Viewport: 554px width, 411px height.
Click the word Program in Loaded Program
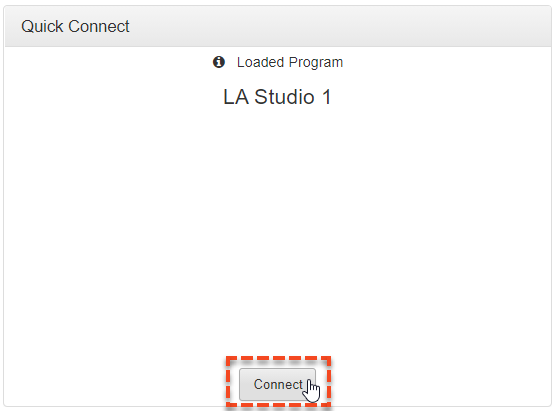316,63
